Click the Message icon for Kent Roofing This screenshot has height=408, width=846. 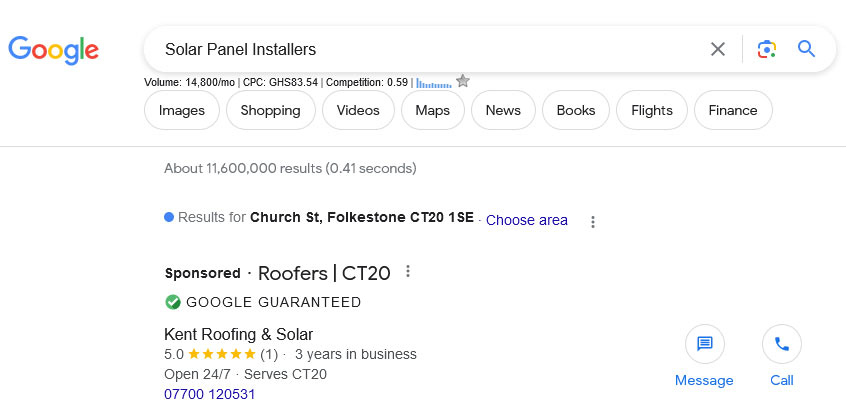(x=705, y=344)
